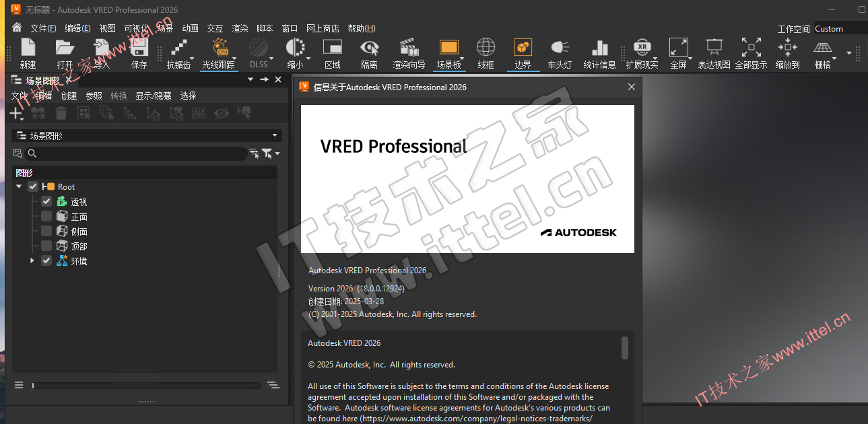Toggle the 场景板 sceneplate button

[x=448, y=54]
